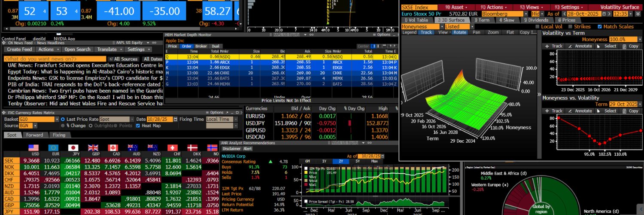Viewport: 644px width, 215px height.
Task: Switch to the Forward tab in FXC
Action: pyautogui.click(x=35, y=135)
